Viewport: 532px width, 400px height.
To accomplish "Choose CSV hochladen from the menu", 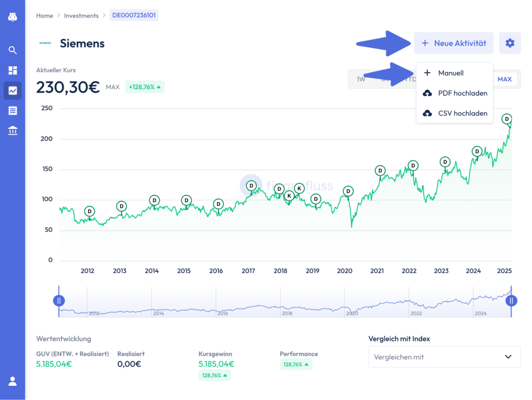I will click(455, 113).
